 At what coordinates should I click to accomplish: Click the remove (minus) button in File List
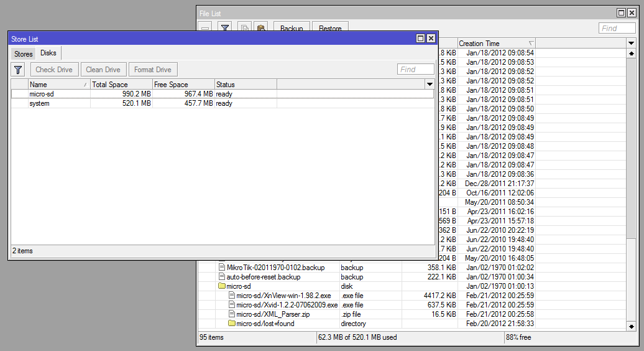pos(205,27)
